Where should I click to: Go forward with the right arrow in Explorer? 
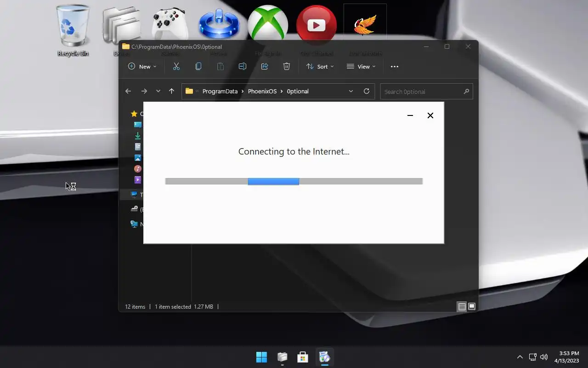(x=144, y=91)
